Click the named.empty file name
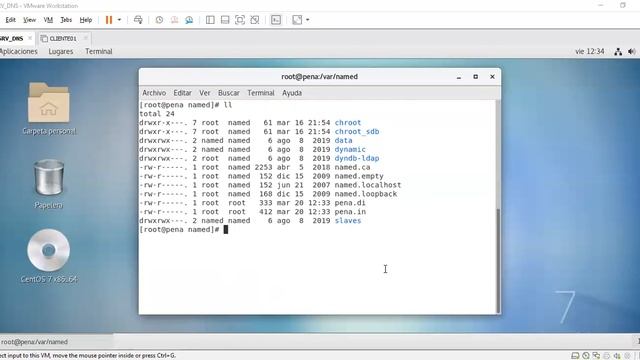This screenshot has height=360, width=640. (x=359, y=176)
